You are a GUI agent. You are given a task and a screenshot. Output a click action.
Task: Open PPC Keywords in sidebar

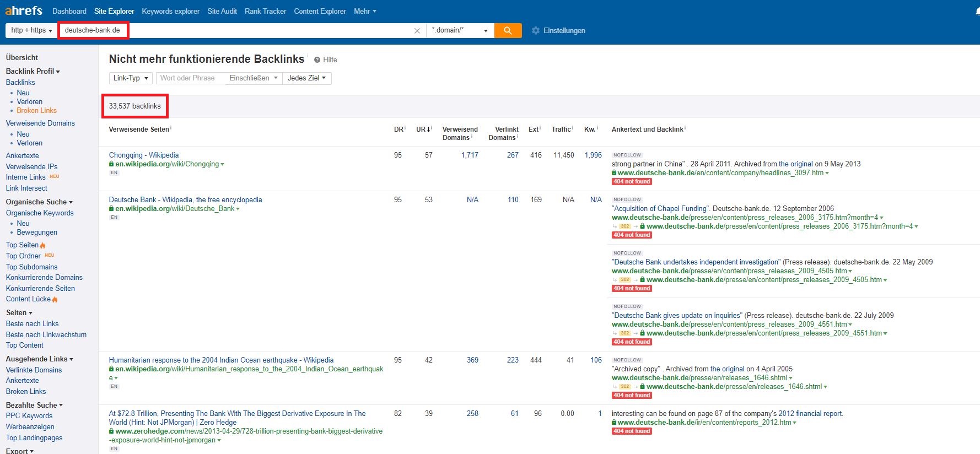(29, 416)
